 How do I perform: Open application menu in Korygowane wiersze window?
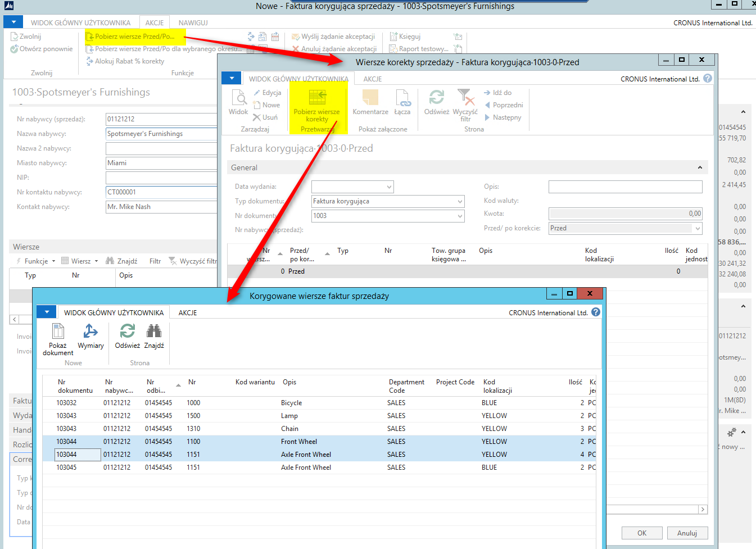pyautogui.click(x=46, y=312)
